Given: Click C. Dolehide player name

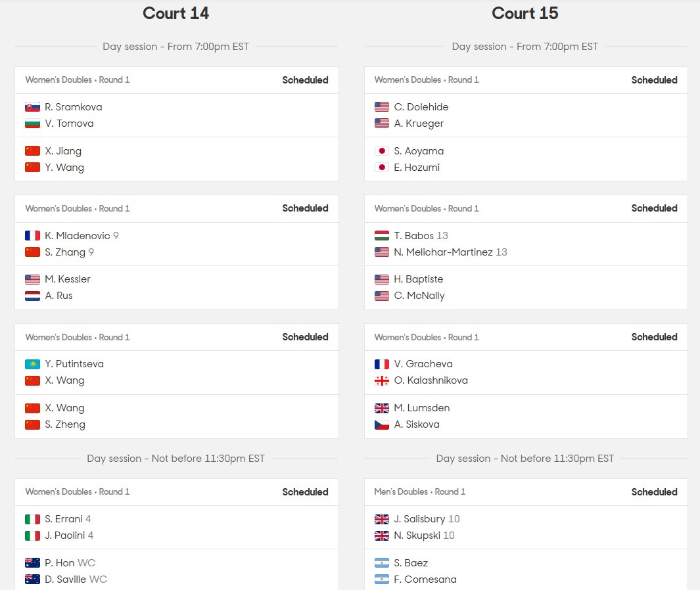Looking at the screenshot, I should point(421,107).
